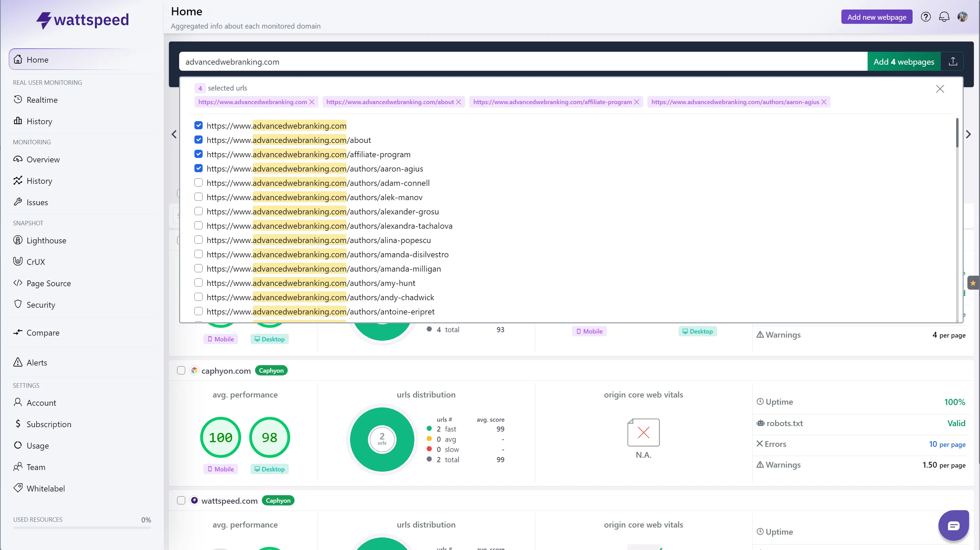Click the yellow star feedback tab

point(973,283)
